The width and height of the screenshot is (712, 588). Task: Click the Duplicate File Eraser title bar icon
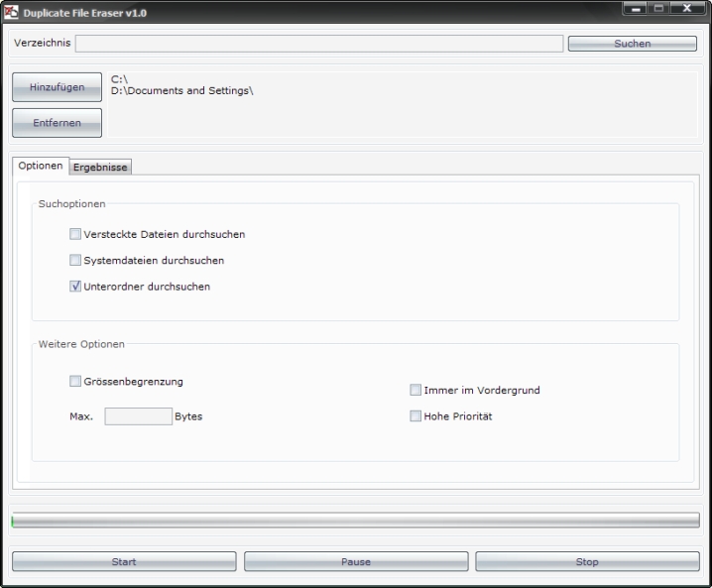pyautogui.click(x=12, y=10)
